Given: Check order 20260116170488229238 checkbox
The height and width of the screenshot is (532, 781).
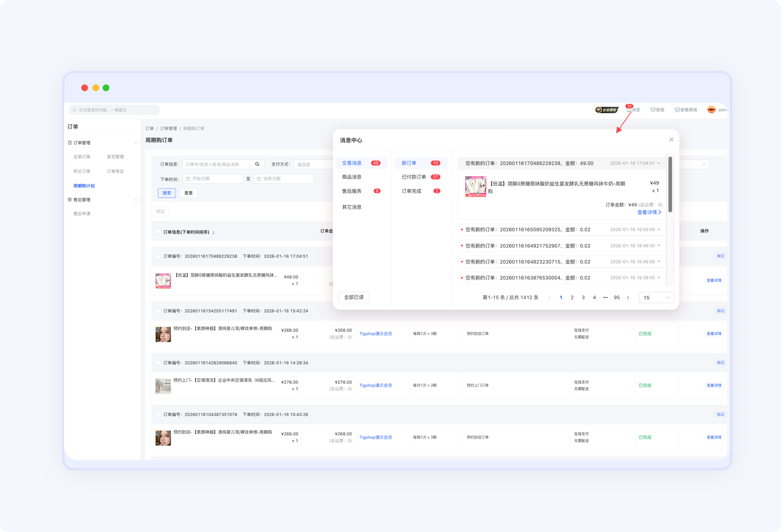Looking at the screenshot, I should coord(158,256).
